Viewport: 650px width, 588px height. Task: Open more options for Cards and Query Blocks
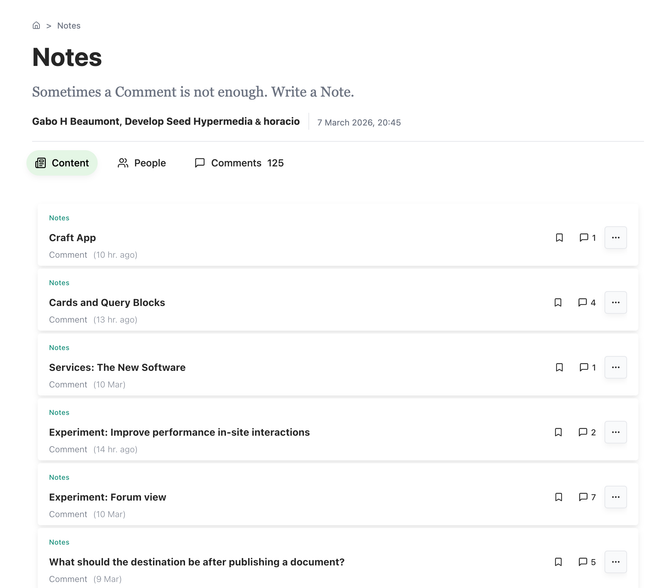(x=615, y=303)
